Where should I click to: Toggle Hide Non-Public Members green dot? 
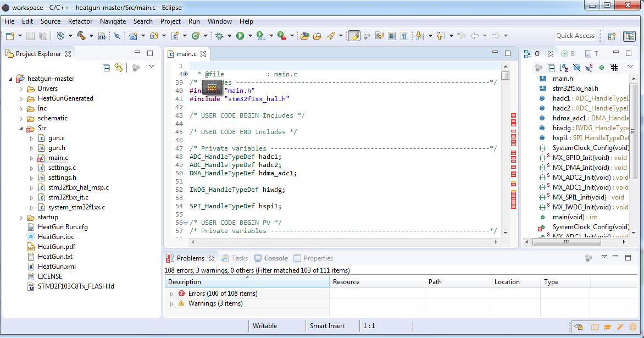coord(602,68)
